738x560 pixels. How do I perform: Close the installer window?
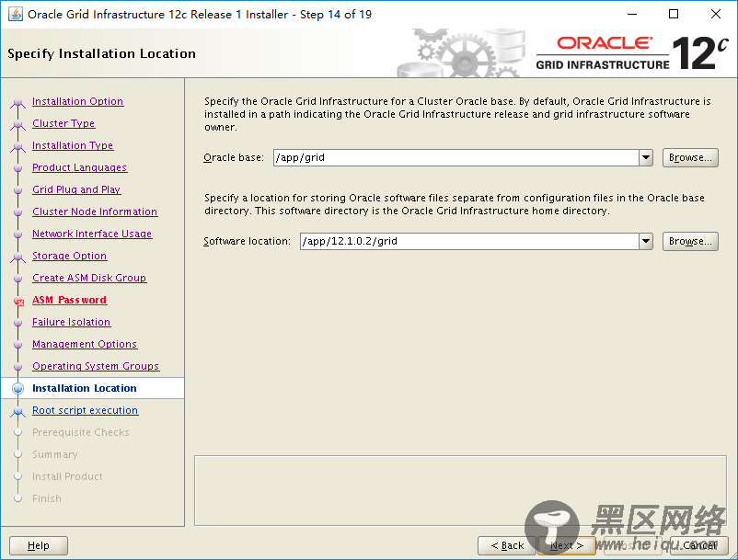pyautogui.click(x=715, y=14)
